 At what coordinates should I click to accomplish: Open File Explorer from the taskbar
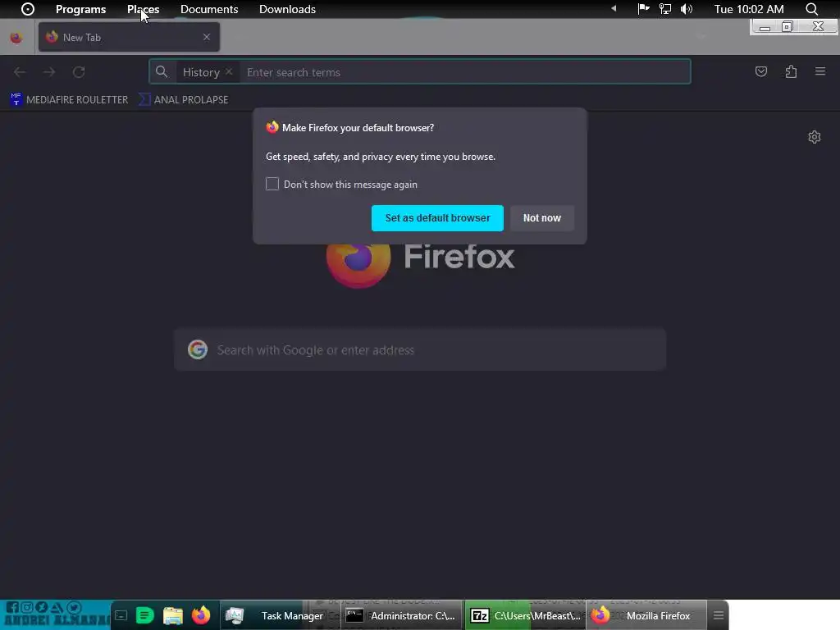[x=172, y=615]
